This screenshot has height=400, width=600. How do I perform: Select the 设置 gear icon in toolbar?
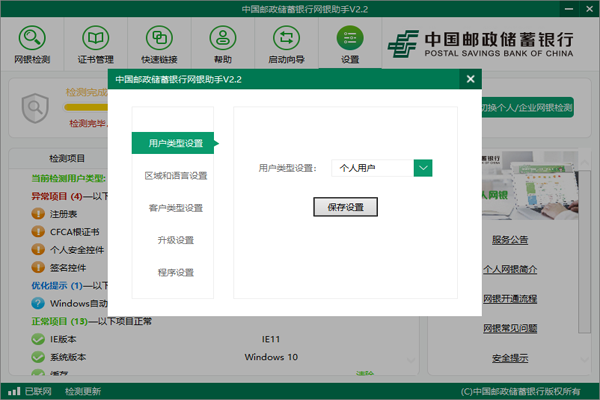[349, 39]
